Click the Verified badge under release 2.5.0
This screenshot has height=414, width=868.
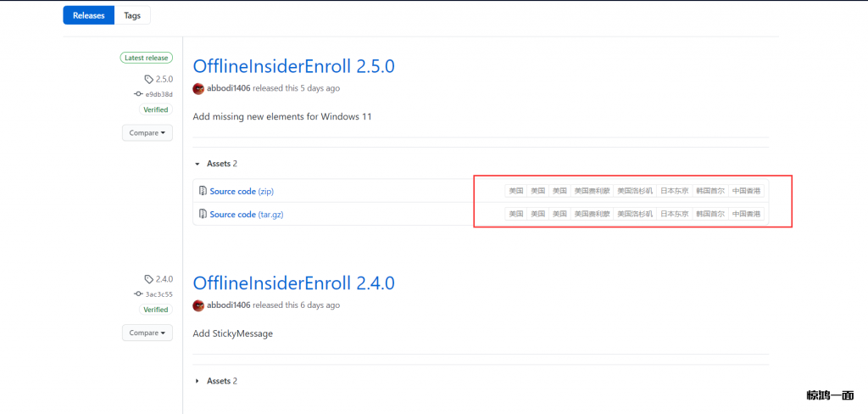click(x=155, y=109)
